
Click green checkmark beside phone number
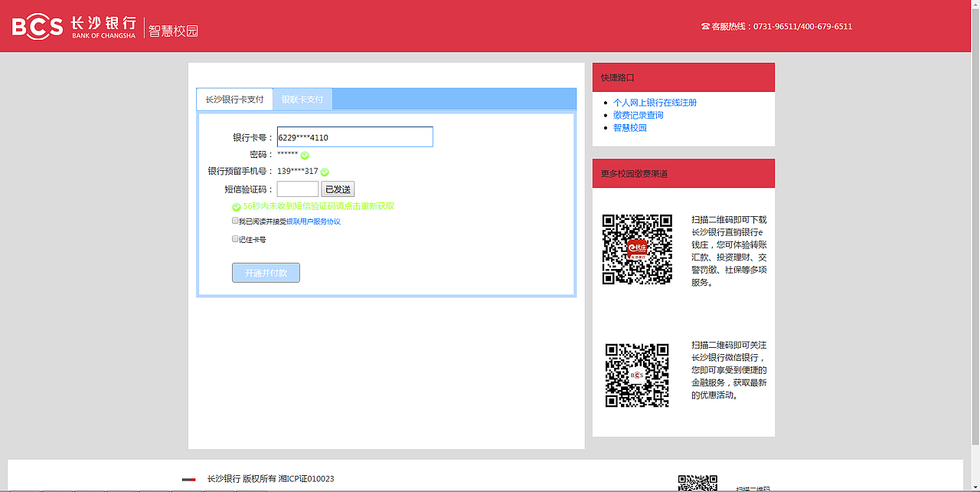[325, 172]
